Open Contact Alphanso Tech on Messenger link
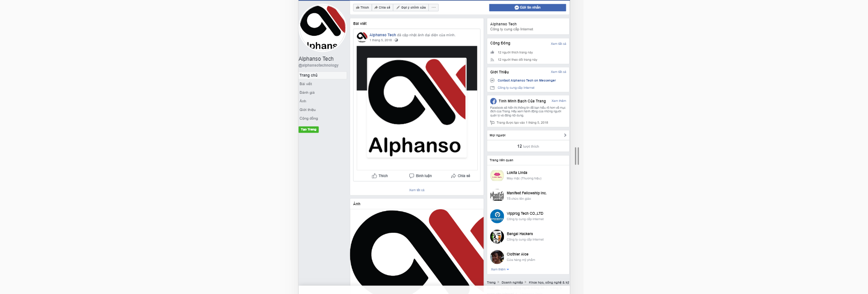 click(x=526, y=80)
